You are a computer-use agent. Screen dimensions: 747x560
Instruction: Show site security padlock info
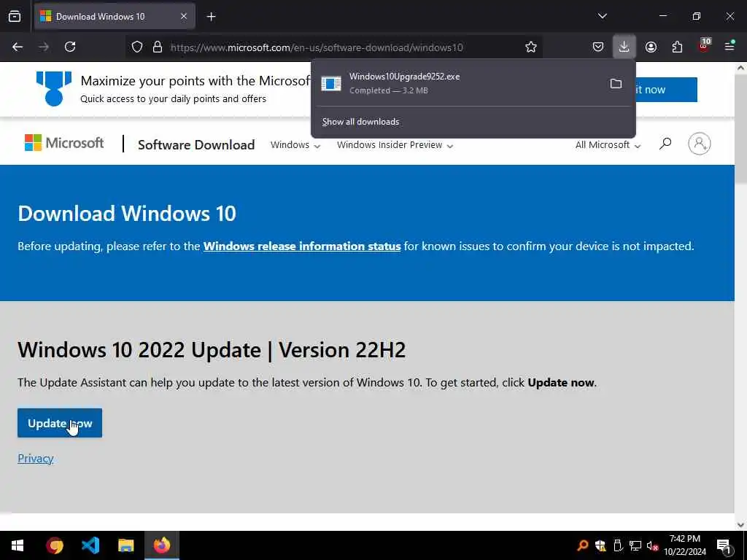coord(158,47)
